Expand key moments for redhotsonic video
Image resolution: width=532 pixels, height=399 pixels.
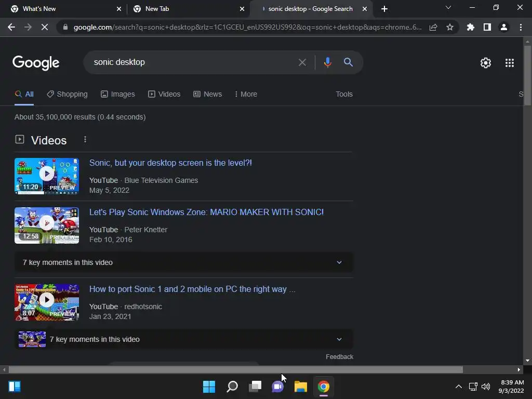(183, 339)
